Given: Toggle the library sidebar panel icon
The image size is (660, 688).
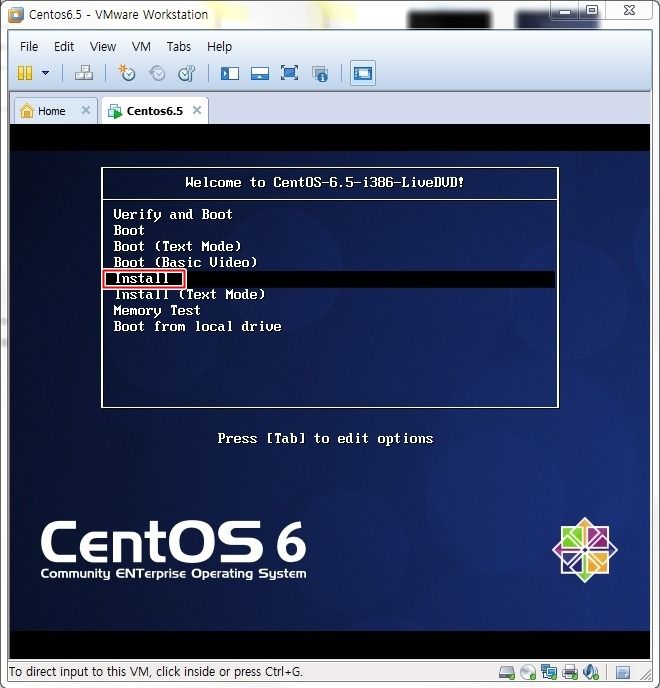Looking at the screenshot, I should [x=230, y=73].
